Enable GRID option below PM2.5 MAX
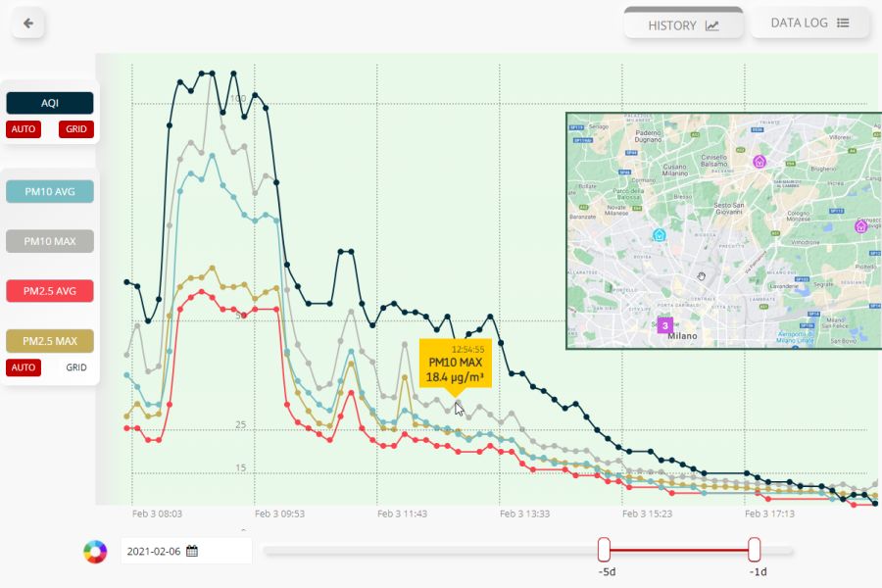The image size is (882, 588). pyautogui.click(x=76, y=367)
